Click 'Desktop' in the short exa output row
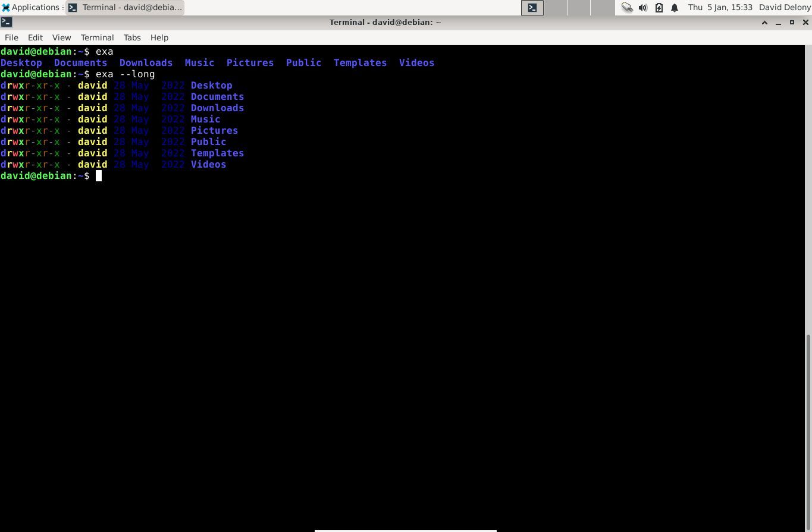The image size is (812, 532). [21, 63]
